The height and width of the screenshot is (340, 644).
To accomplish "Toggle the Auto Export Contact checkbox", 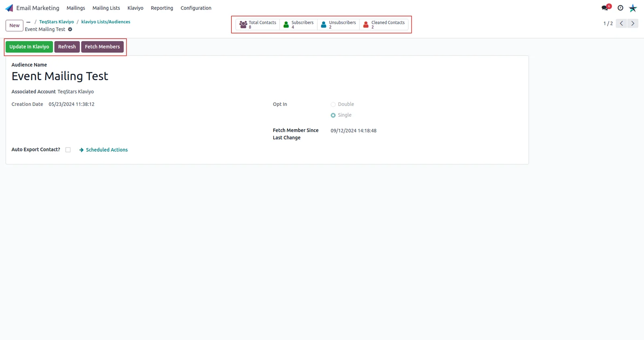I will coord(68,150).
